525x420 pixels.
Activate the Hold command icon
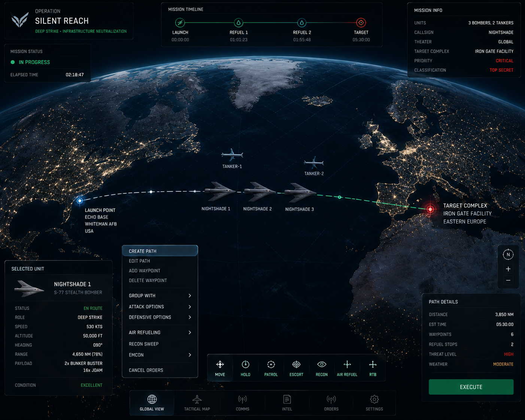(246, 364)
